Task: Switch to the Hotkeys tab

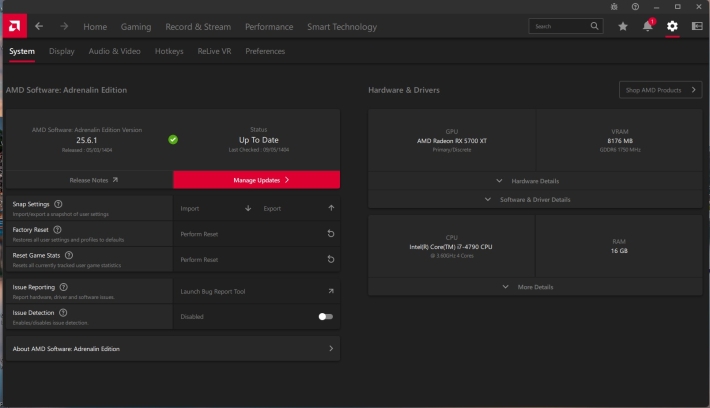Action: pos(169,51)
